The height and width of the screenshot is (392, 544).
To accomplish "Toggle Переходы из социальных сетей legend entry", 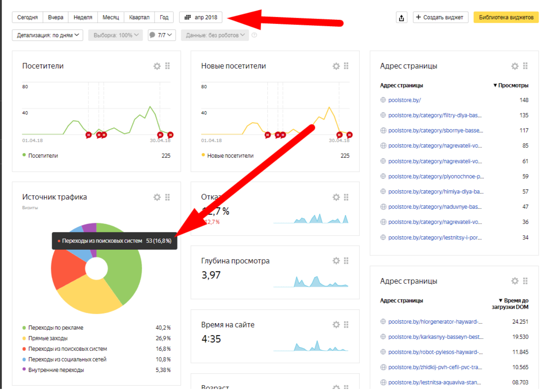I will tap(67, 360).
